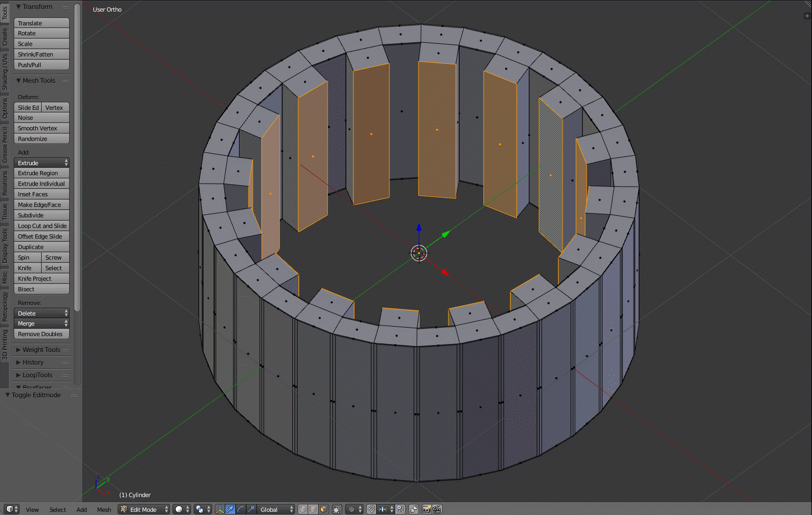Toggle the 3D manipulator widget

pyautogui.click(x=220, y=509)
